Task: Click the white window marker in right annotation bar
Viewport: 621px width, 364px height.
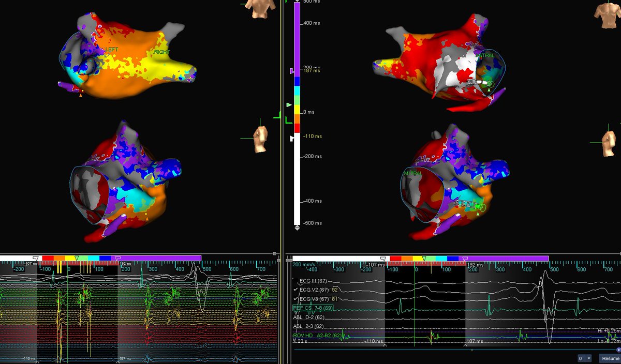Action: [383, 257]
